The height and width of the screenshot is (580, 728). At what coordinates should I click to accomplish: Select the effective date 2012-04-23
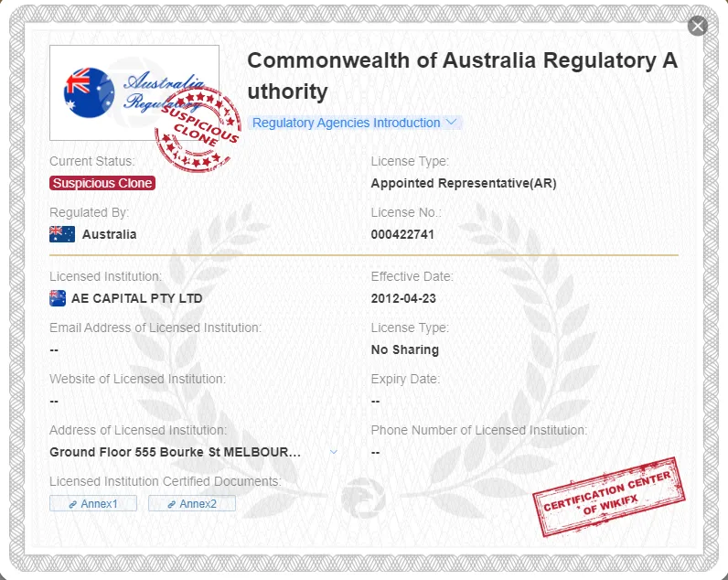point(403,298)
